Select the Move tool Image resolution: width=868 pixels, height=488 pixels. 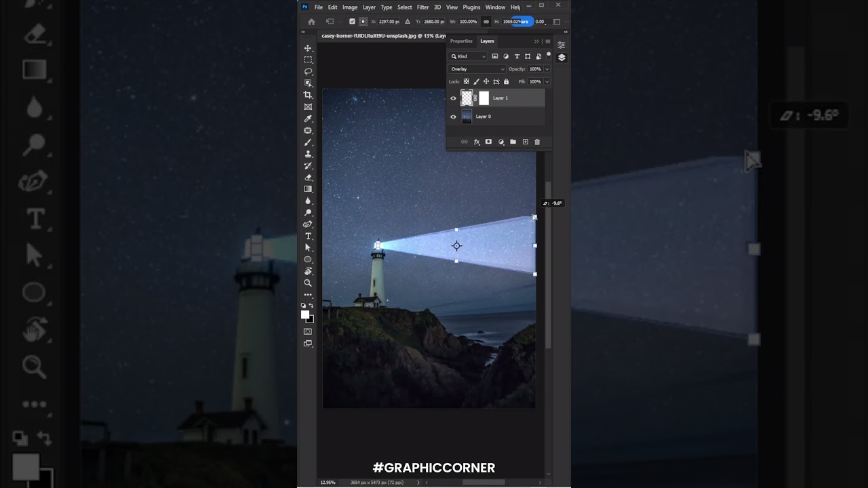coord(308,48)
